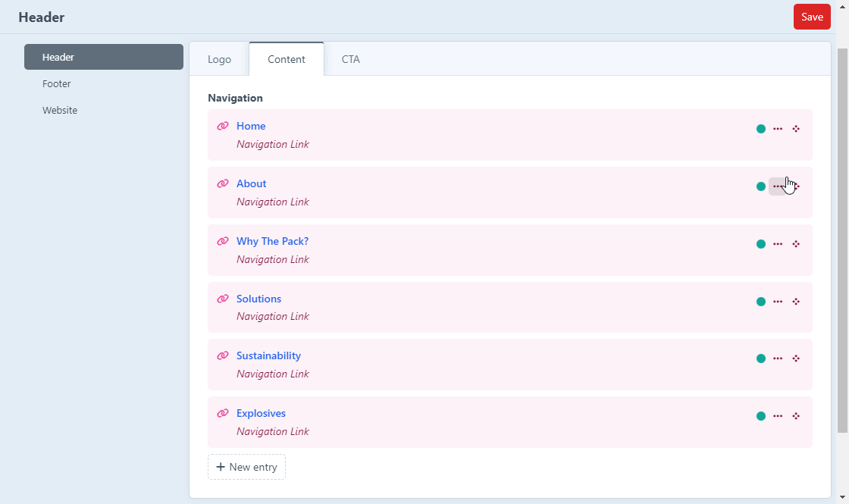Click the link icon beside Solutions
The image size is (849, 504).
pyautogui.click(x=222, y=299)
